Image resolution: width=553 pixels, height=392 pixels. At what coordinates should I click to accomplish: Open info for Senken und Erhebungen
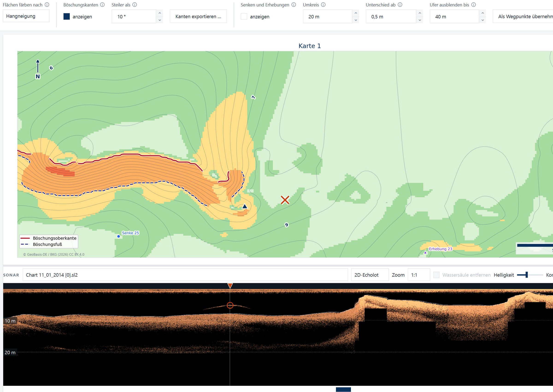[294, 5]
